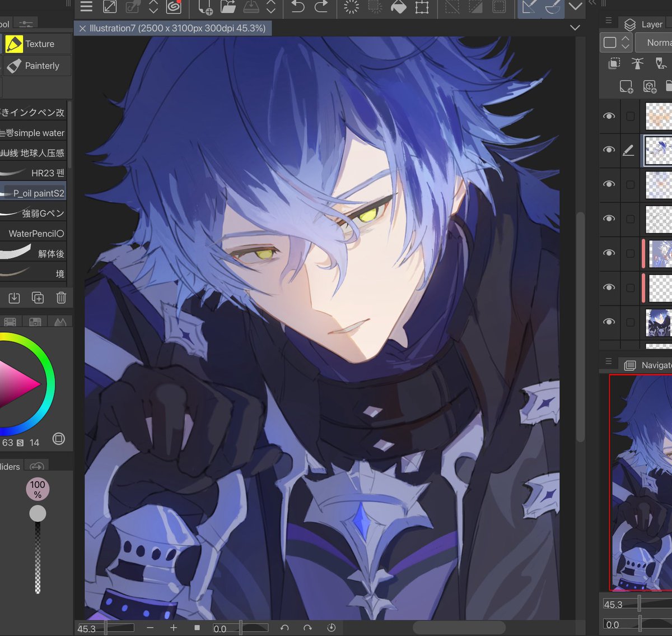Rotate the canvas left from the bottom bar
This screenshot has height=636, width=672.
(x=284, y=628)
